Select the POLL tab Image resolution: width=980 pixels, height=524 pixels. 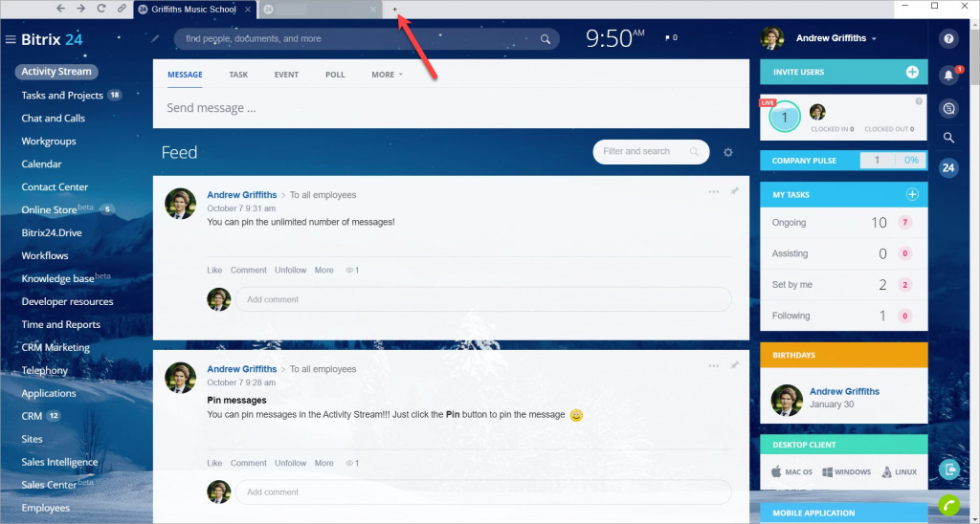pyautogui.click(x=335, y=75)
